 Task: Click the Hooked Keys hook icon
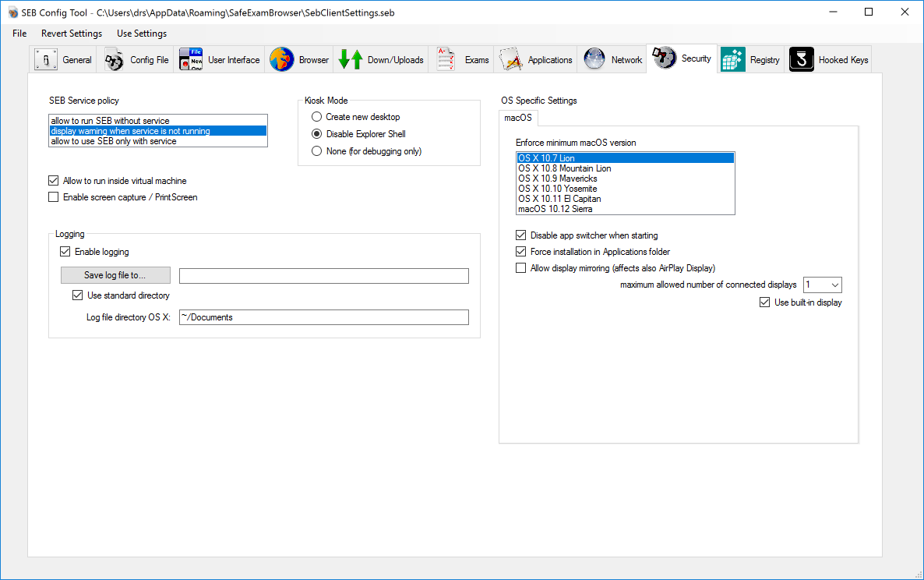802,59
